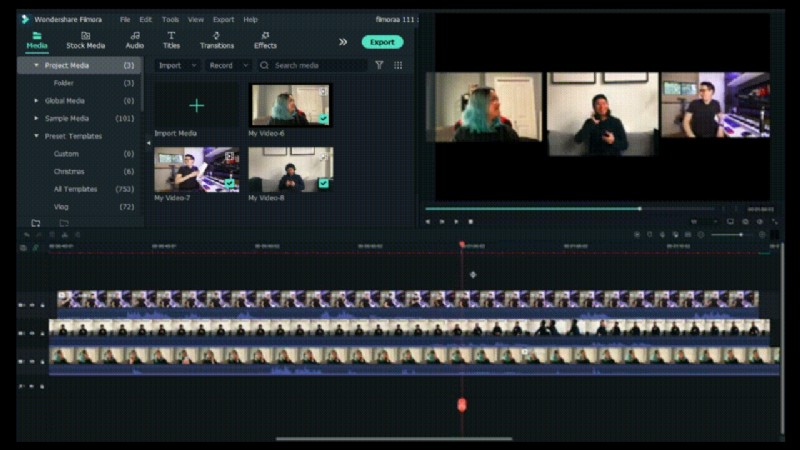
Task: Open the View menu
Action: (196, 19)
